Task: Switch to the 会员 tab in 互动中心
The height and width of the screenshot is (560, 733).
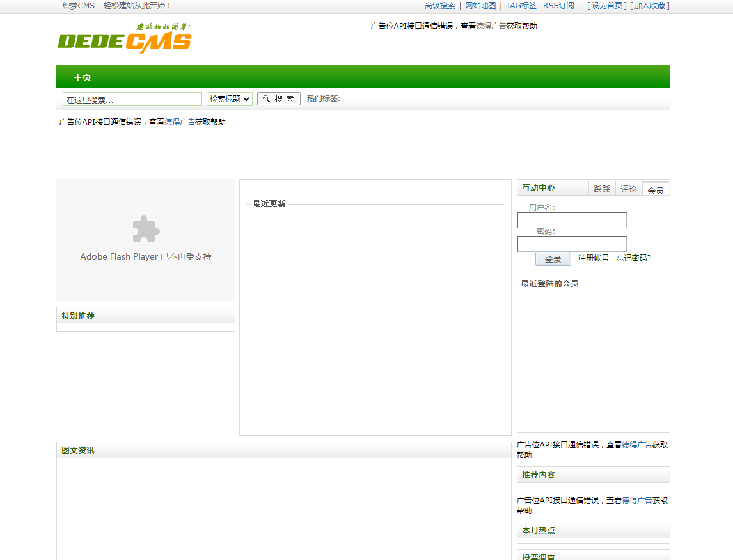Action: click(655, 188)
